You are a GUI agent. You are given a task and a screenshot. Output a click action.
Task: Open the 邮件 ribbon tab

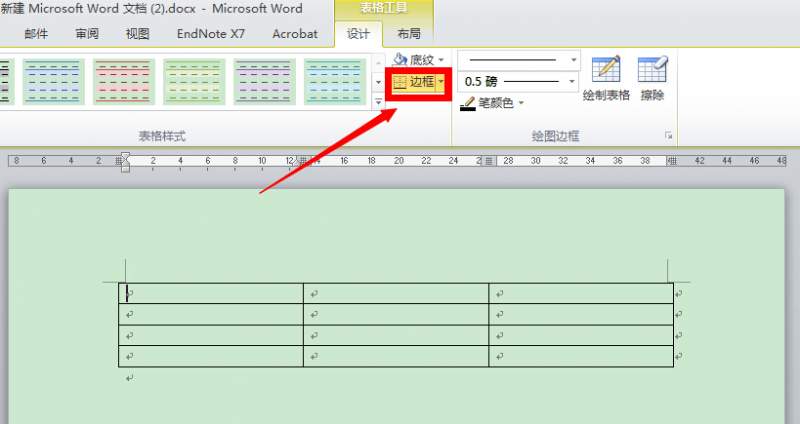36,34
